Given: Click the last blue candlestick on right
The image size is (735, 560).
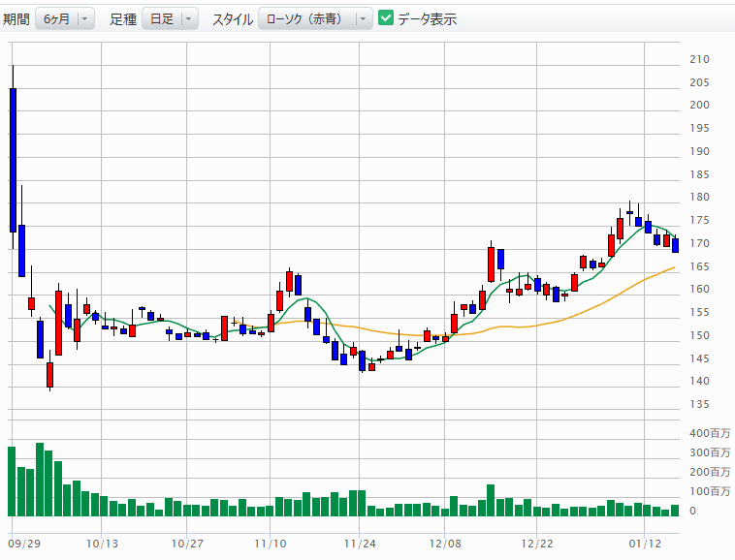Looking at the screenshot, I should coord(676,245).
